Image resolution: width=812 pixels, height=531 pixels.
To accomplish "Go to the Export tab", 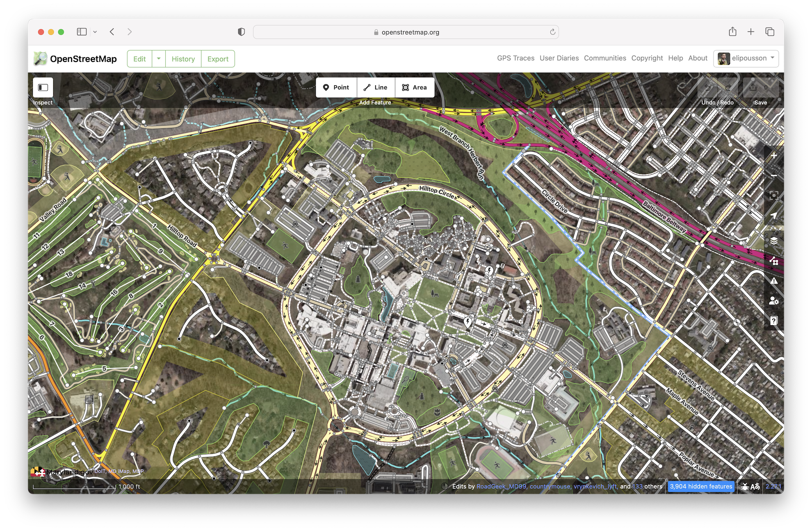I will coord(218,59).
